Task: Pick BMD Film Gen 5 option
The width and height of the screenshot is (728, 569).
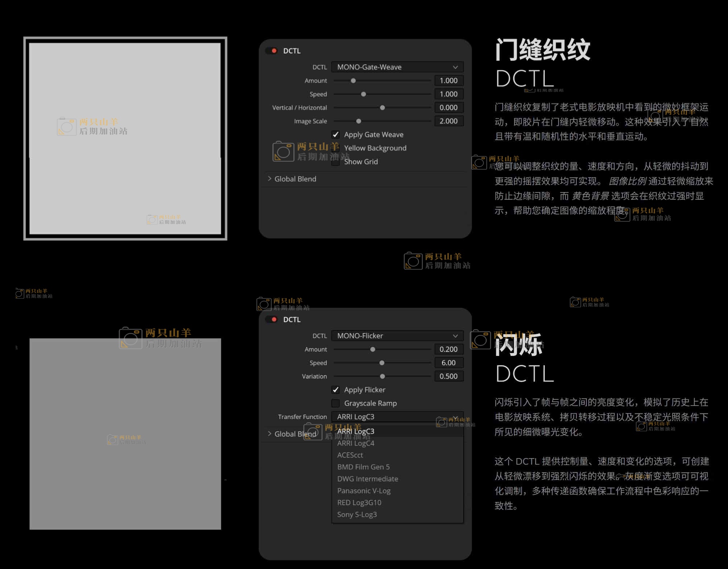Action: pos(363,467)
